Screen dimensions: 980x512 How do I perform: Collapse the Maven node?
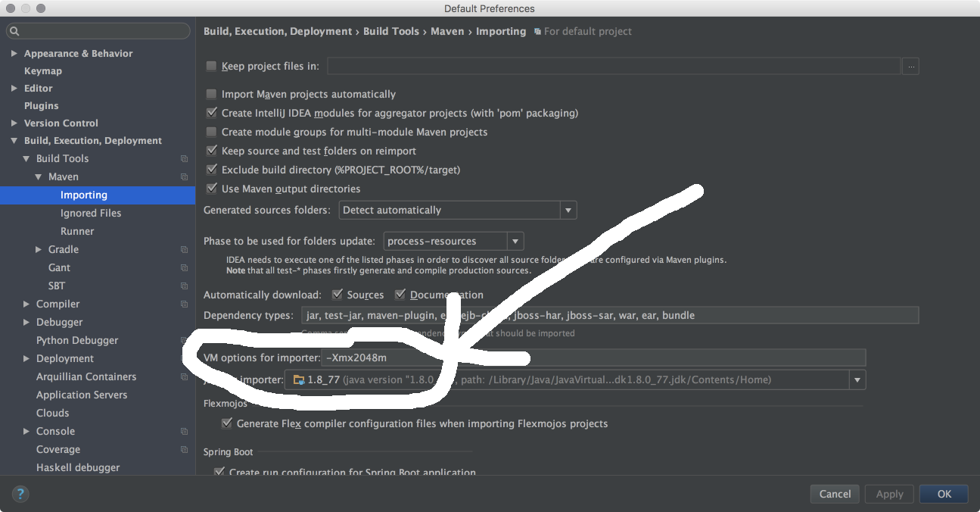coord(38,177)
